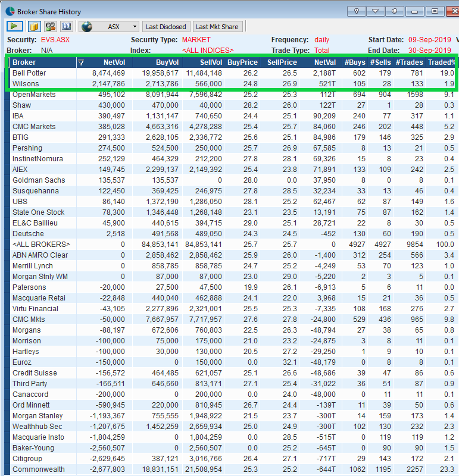This screenshot has height=476, width=459.
Task: Select the Merrill Lynch row
Action: (x=233, y=266)
